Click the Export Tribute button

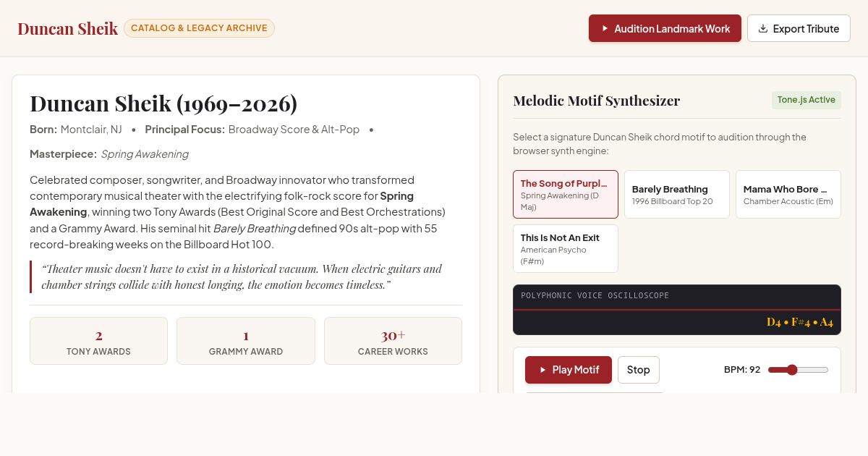click(x=799, y=28)
